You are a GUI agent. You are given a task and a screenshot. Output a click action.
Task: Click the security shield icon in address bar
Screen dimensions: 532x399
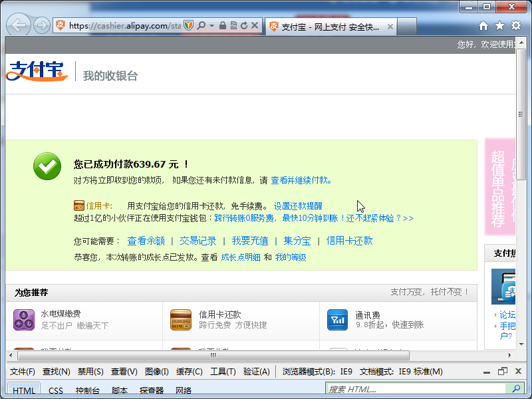(x=188, y=25)
